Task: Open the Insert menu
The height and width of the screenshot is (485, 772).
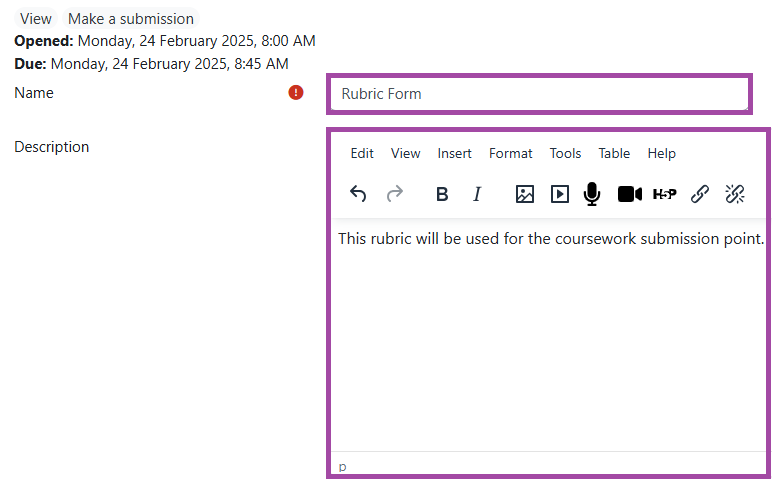Action: coord(454,154)
